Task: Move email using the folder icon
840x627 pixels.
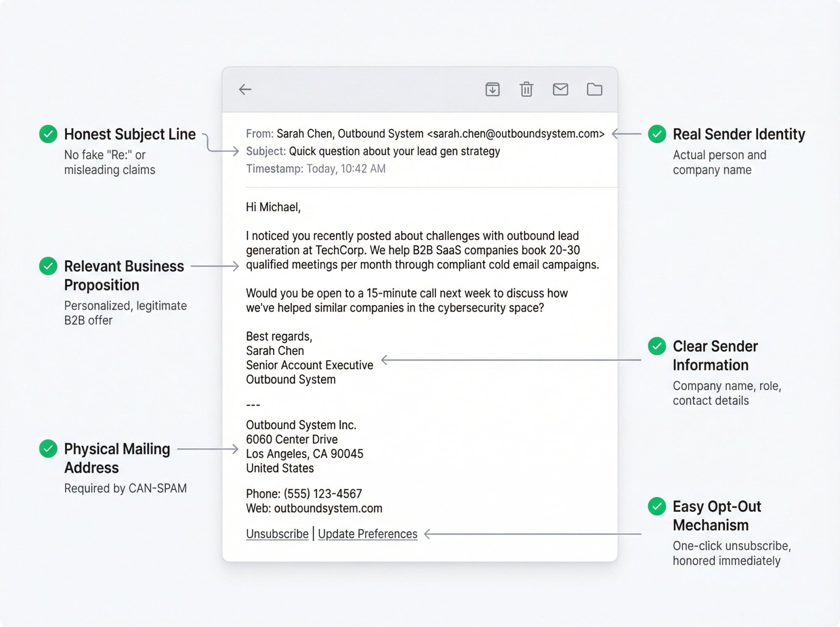Action: point(595,89)
